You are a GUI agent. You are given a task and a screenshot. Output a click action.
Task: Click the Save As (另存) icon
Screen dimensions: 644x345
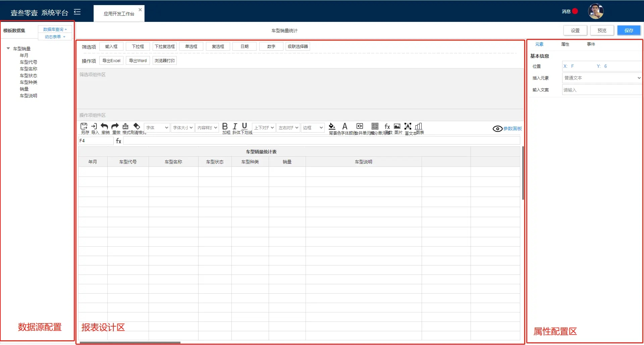click(84, 126)
